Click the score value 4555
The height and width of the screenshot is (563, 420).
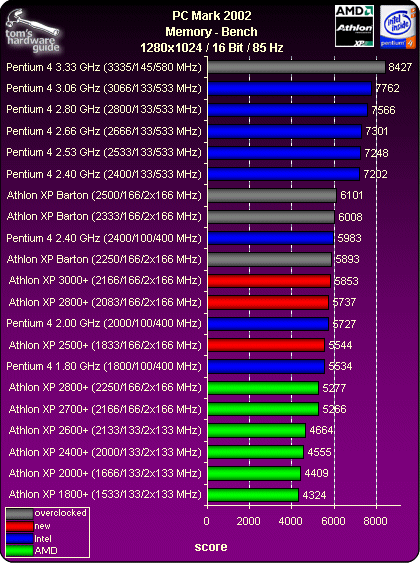tap(319, 452)
